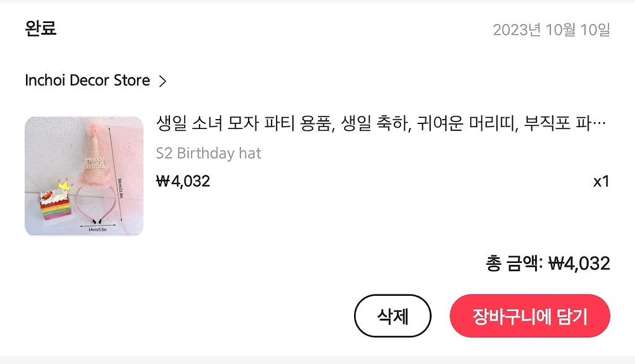
Task: Click the ellipsis at end of product title
Action: tap(601, 123)
